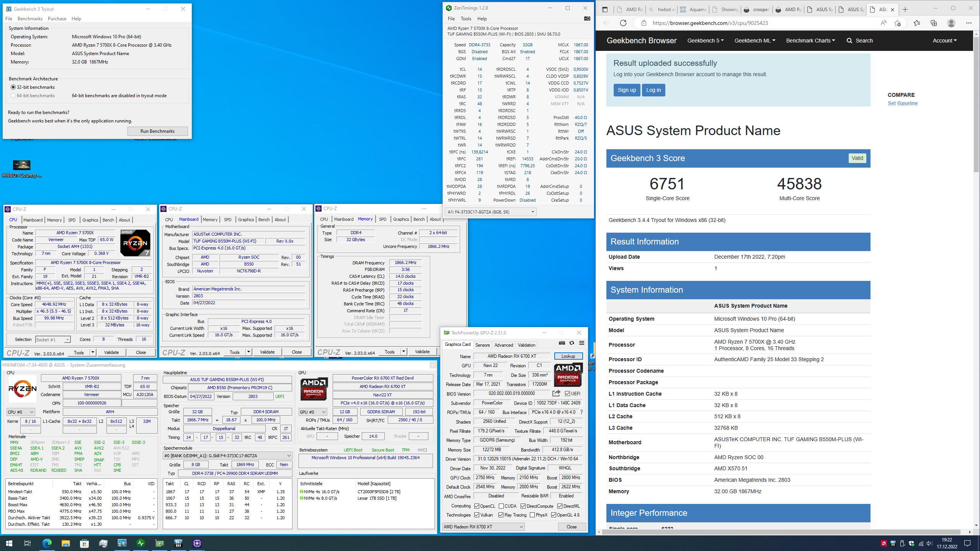Click the ZenTimings screenshot camera icon
The image size is (980, 551).
[587, 18]
